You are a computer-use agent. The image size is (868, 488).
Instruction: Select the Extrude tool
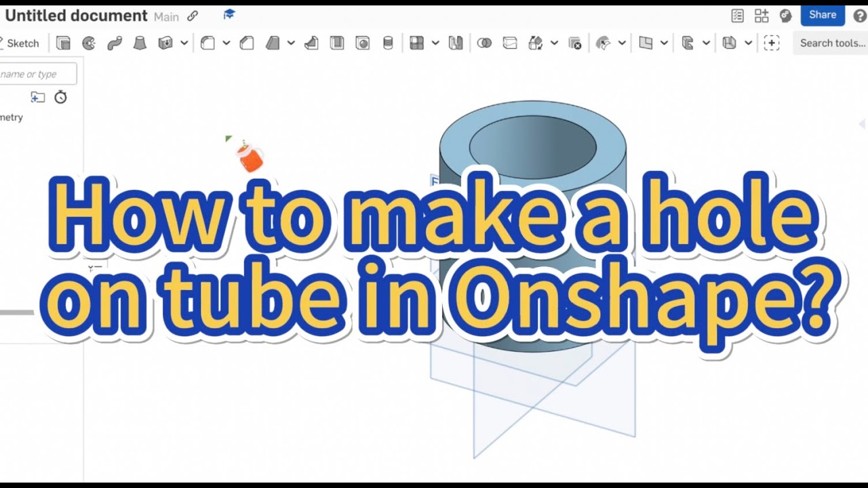[63, 43]
